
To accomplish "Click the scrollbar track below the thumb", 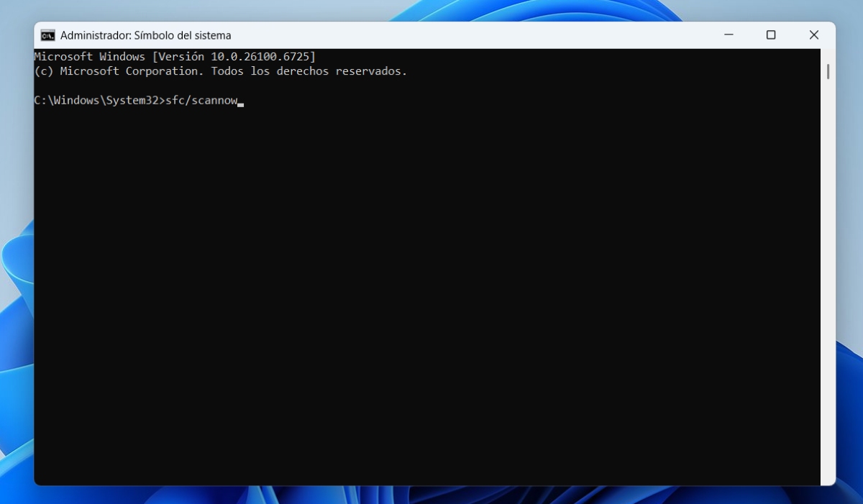I will tap(828, 288).
